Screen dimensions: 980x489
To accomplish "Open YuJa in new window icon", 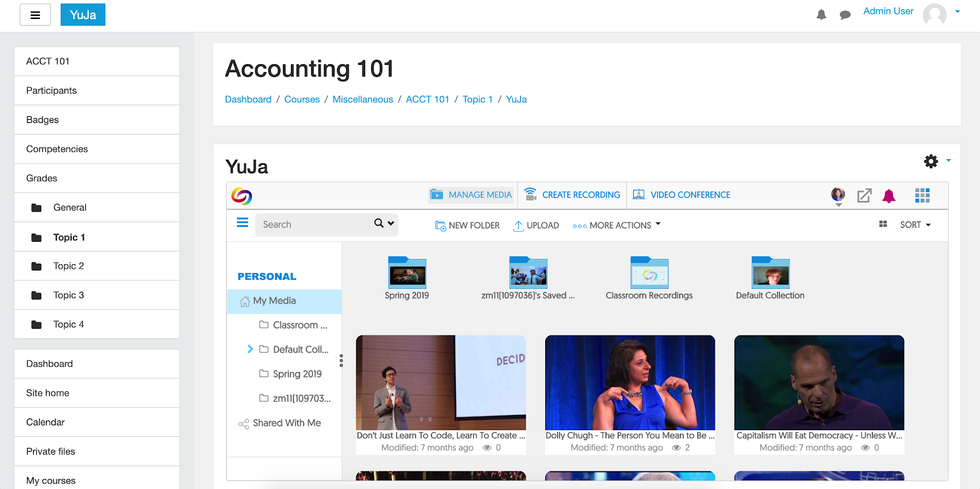I will [864, 196].
